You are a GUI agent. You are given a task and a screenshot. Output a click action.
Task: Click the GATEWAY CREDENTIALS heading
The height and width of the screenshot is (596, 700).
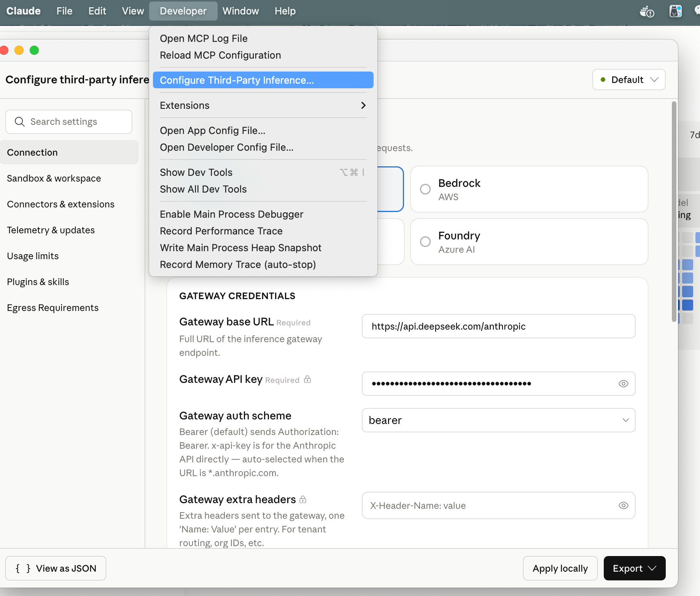pyautogui.click(x=237, y=296)
